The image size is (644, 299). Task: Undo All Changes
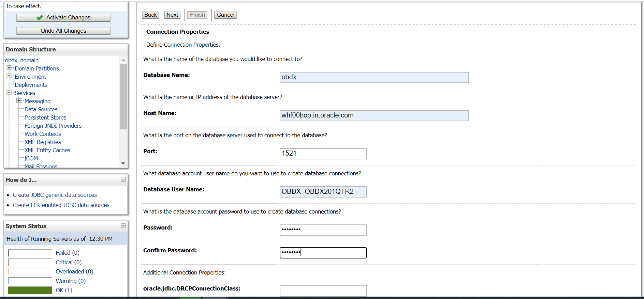pyautogui.click(x=63, y=31)
